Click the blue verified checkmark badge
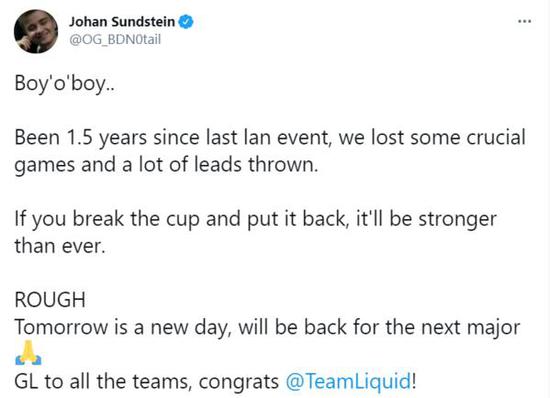The image size is (550, 398). [x=186, y=22]
